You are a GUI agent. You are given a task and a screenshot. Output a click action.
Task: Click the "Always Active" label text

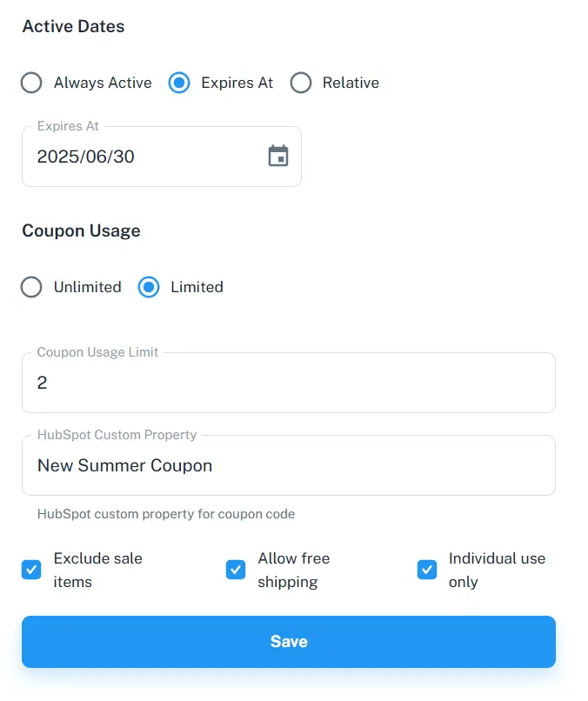103,83
